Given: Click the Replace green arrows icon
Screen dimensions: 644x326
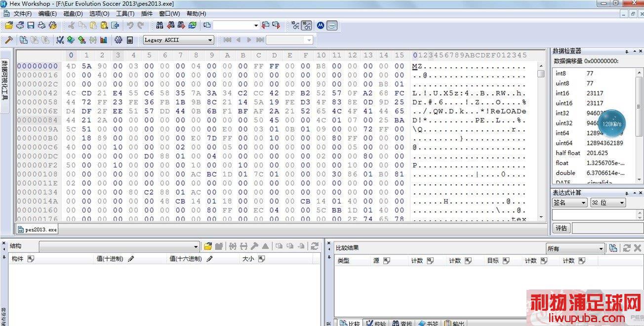Looking at the screenshot, I should click(192, 25).
